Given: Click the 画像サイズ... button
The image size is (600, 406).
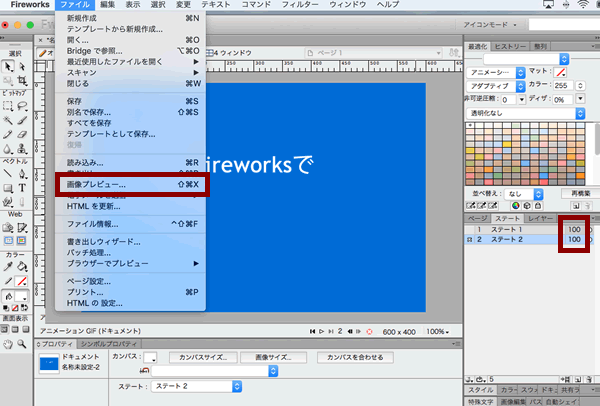Looking at the screenshot, I should (x=273, y=357).
